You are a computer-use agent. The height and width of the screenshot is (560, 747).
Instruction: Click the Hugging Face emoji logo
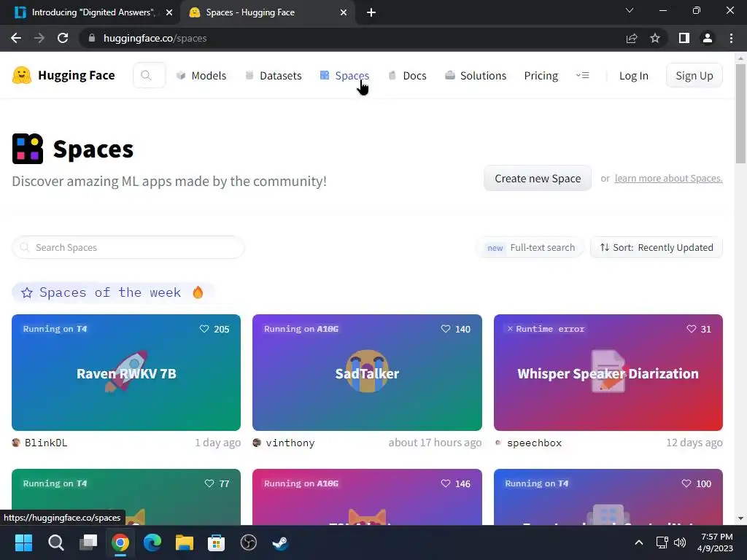pos(22,75)
